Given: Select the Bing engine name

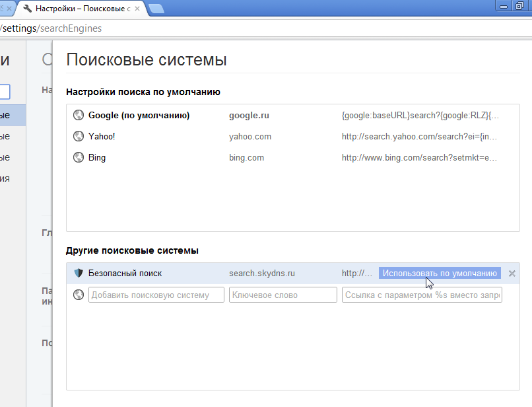Looking at the screenshot, I should coord(97,157).
